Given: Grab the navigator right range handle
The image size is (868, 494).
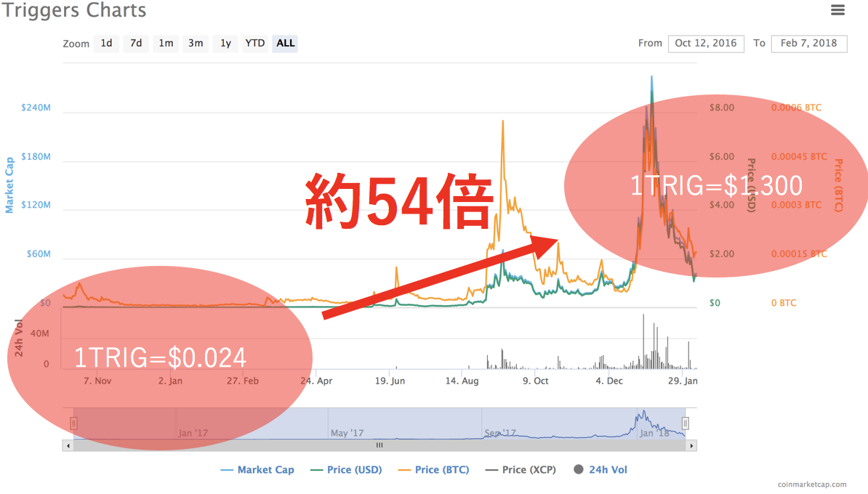Looking at the screenshot, I should coord(686,424).
